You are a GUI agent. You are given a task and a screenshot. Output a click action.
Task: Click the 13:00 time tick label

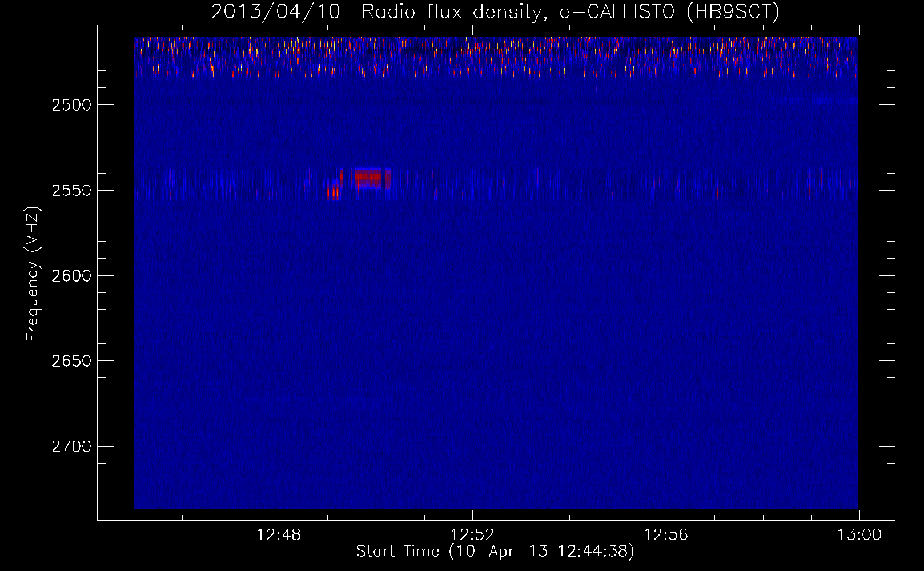tap(859, 535)
